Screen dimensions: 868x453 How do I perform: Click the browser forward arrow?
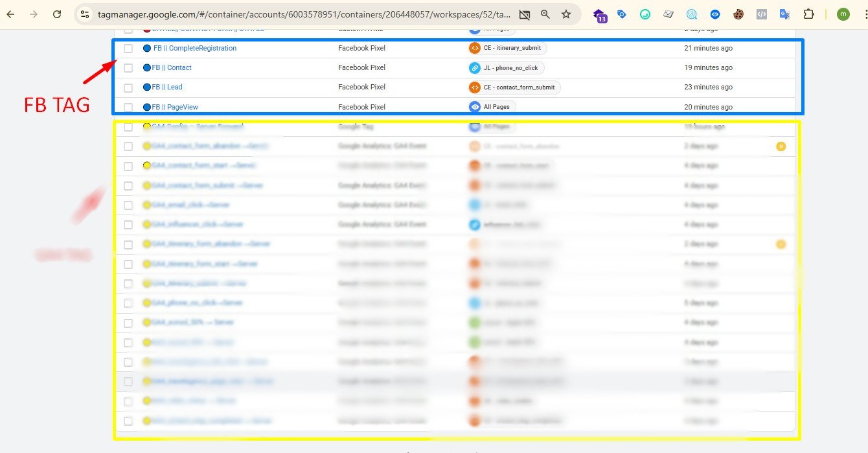point(34,14)
